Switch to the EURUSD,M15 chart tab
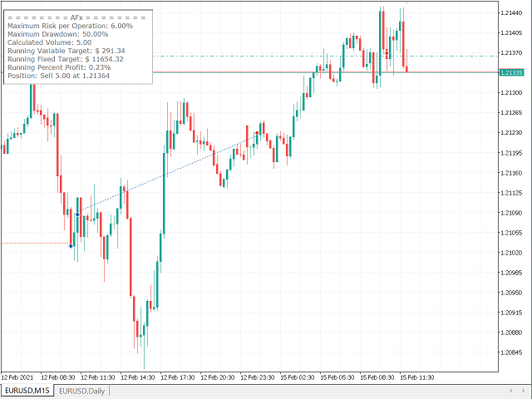The width and height of the screenshot is (532, 399). coord(27,391)
